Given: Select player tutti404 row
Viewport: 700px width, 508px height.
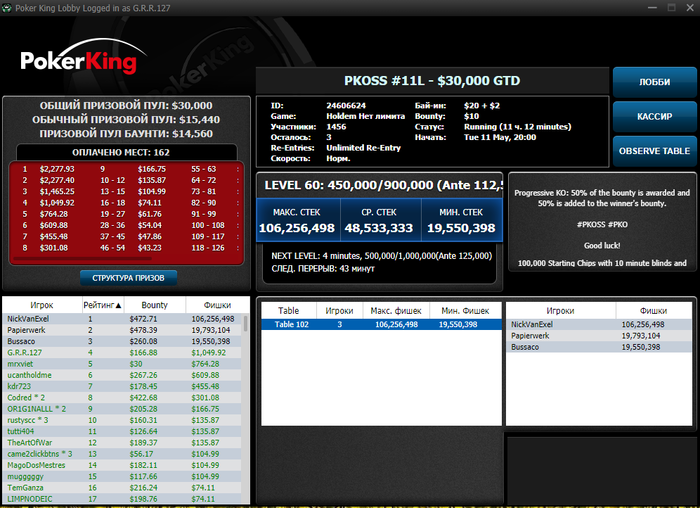Looking at the screenshot, I should click(122, 431).
